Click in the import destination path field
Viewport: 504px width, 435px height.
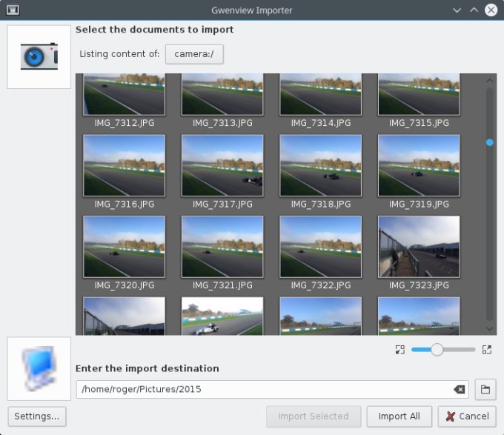click(x=263, y=390)
